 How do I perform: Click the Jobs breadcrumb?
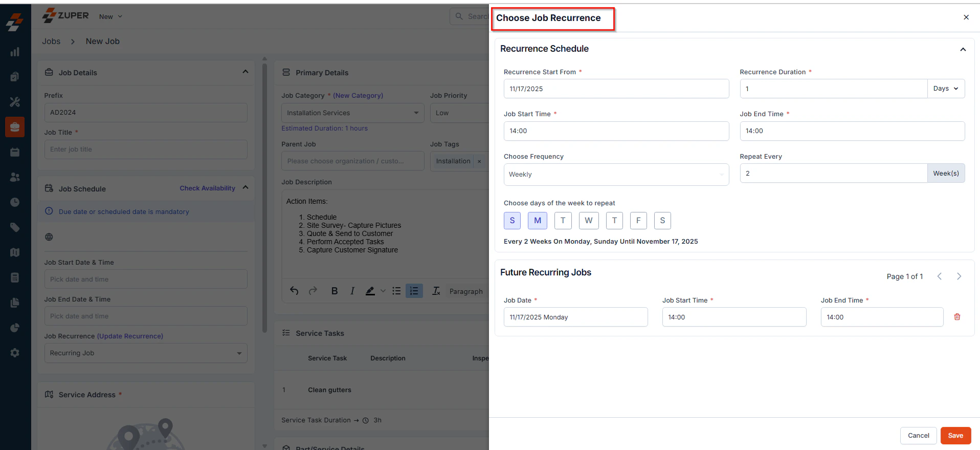(x=51, y=41)
